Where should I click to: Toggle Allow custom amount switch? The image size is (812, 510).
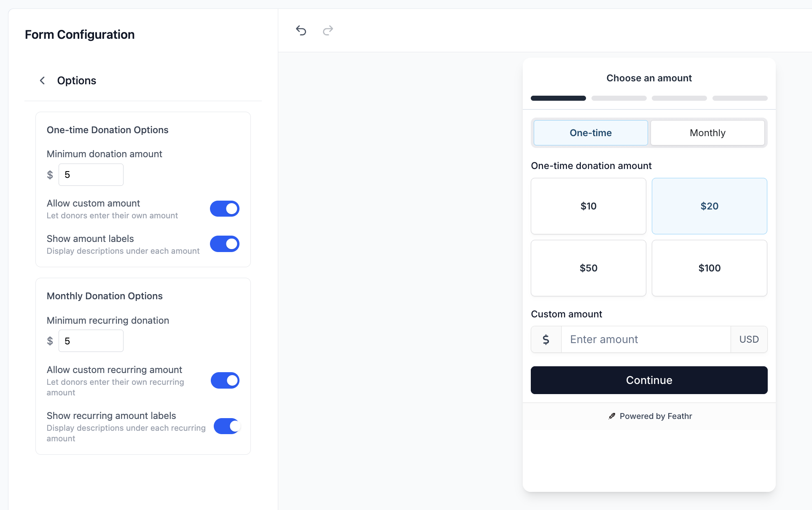[x=225, y=209]
